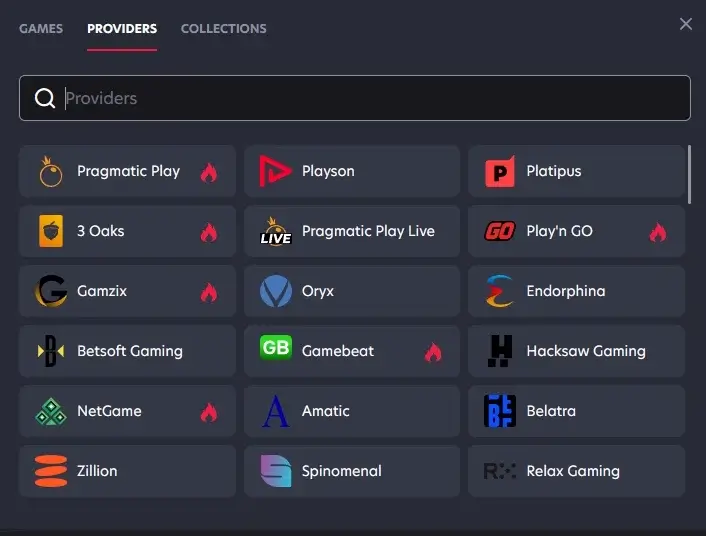Click the flame icon beside Play'n GO
The image size is (706, 536).
point(658,232)
